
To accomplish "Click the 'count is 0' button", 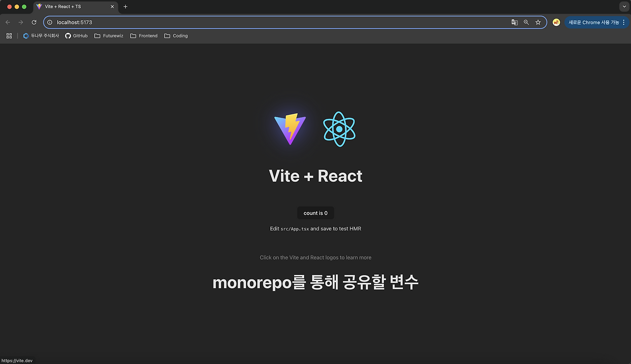I will [x=315, y=213].
